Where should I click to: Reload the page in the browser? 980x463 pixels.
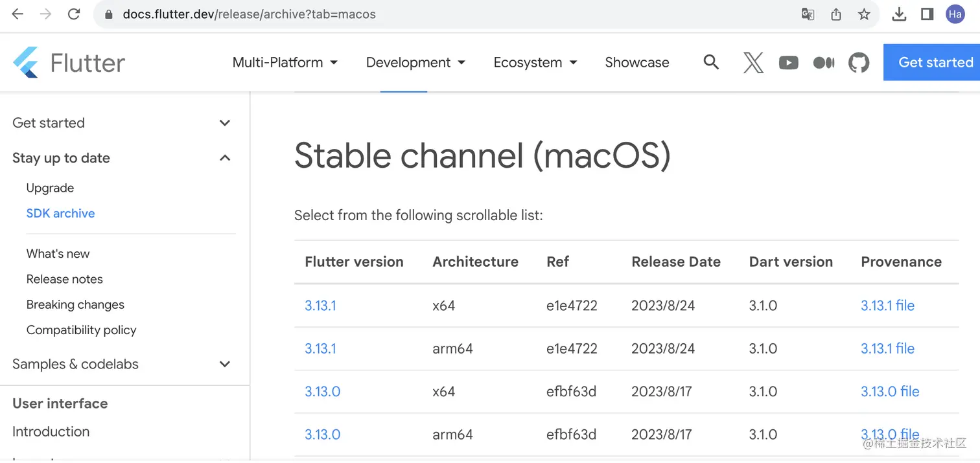pyautogui.click(x=74, y=14)
